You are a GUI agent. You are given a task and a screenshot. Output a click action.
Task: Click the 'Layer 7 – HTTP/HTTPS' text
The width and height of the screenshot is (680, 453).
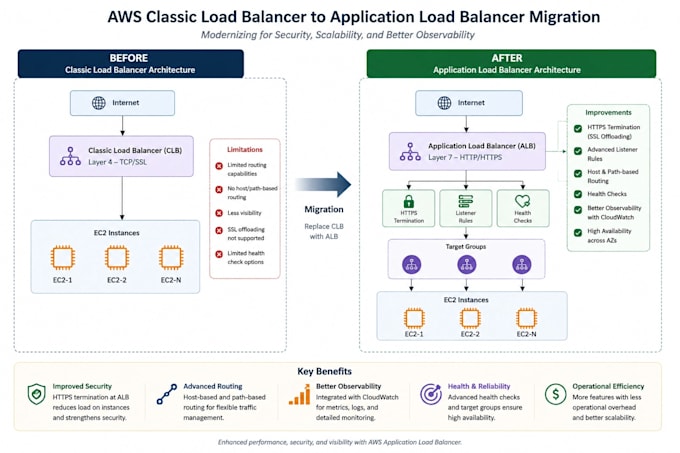465,157
